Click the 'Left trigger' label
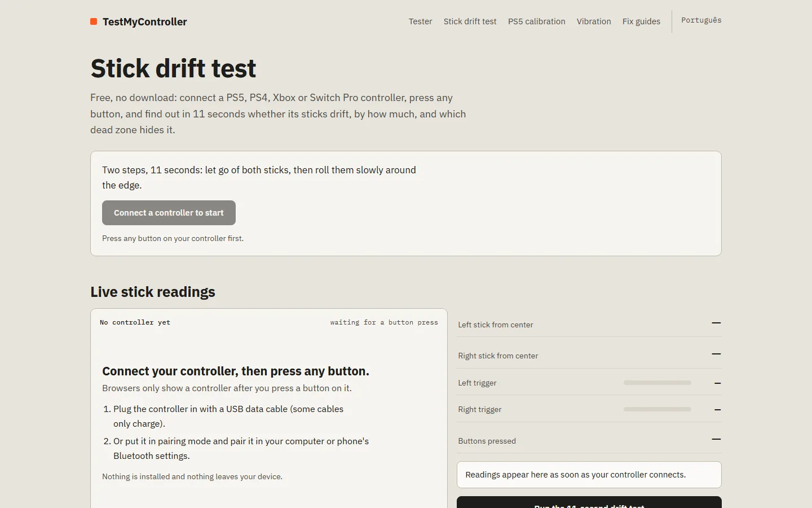This screenshot has width=812, height=508. pos(477,383)
